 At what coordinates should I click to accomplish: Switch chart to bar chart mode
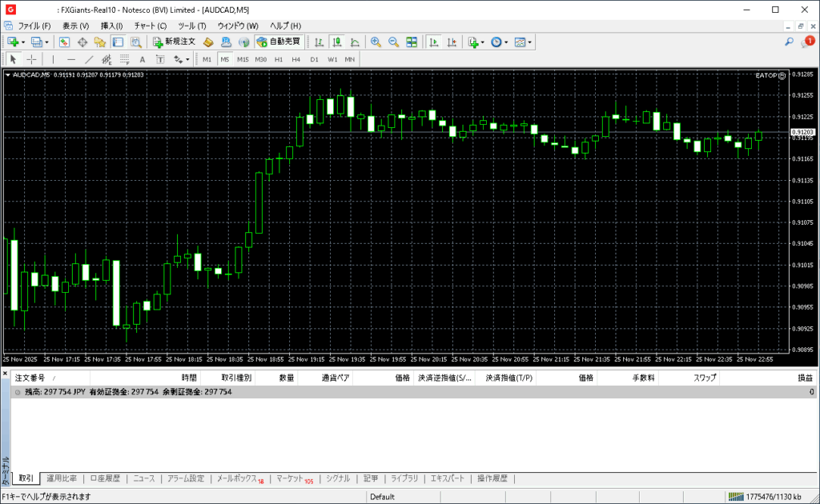(319, 42)
